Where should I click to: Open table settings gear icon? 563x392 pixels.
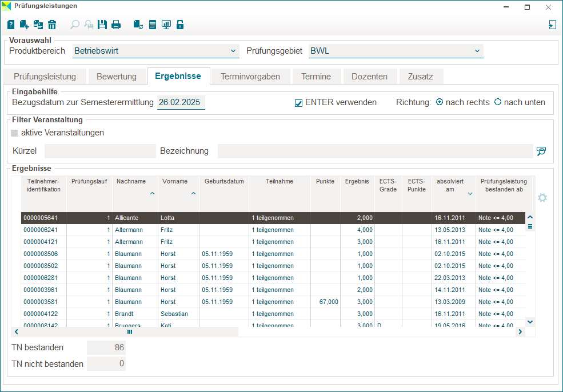tap(542, 198)
